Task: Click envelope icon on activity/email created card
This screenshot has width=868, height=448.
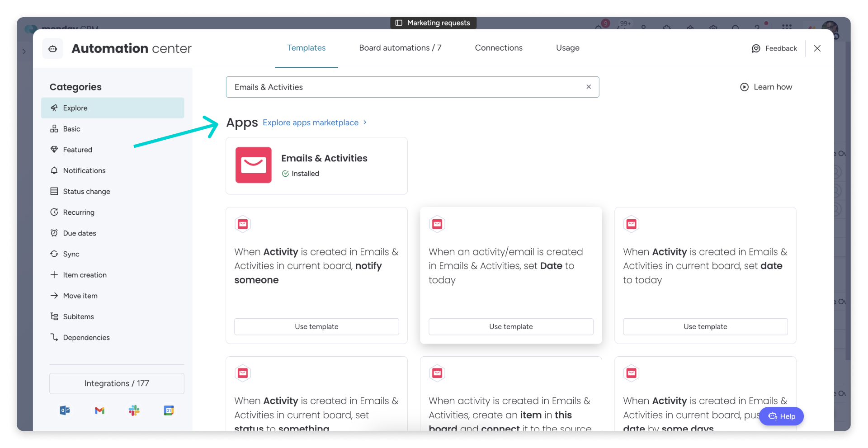Action: (437, 224)
